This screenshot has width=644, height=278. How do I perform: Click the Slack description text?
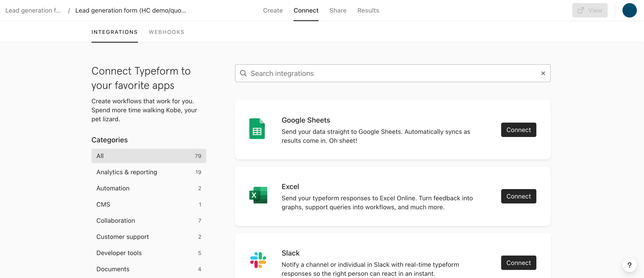370,269
